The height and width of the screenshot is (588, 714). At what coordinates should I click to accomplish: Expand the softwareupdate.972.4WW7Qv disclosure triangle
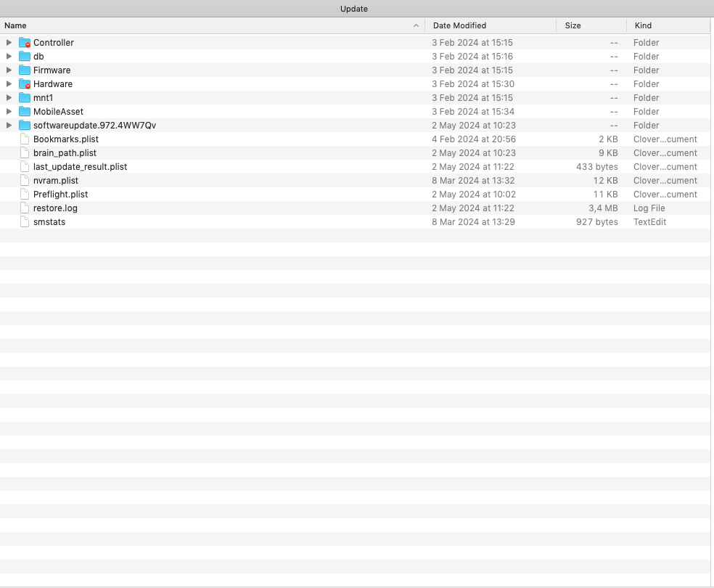tap(9, 126)
